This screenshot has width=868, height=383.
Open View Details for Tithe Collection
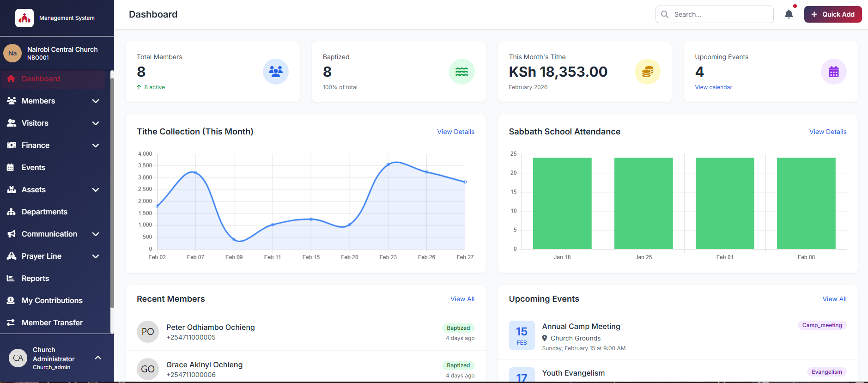tap(456, 132)
